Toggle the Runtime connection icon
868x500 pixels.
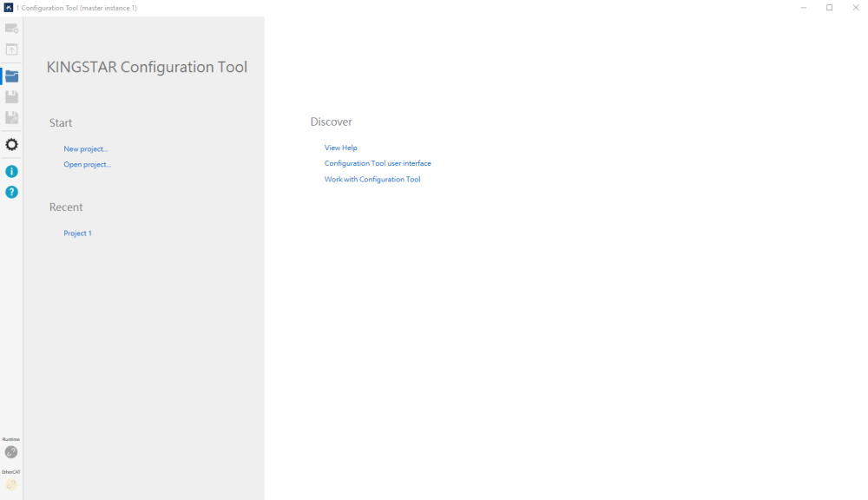(11, 451)
